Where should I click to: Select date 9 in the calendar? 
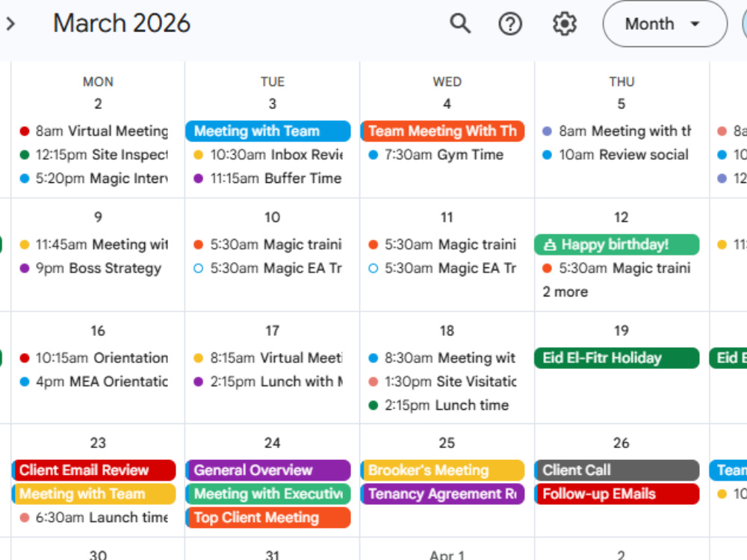pos(98,217)
